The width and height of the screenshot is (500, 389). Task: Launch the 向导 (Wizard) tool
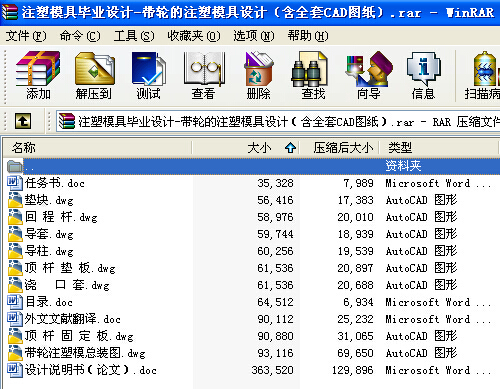(x=369, y=69)
